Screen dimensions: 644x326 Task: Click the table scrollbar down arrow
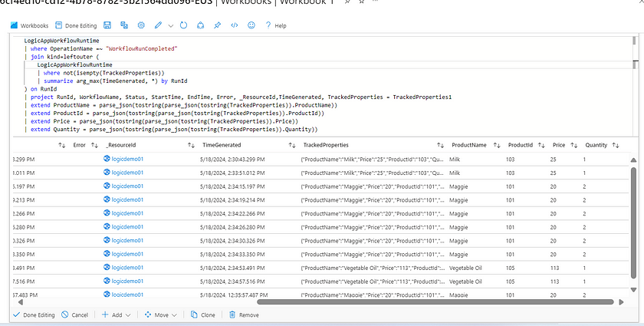(633, 290)
